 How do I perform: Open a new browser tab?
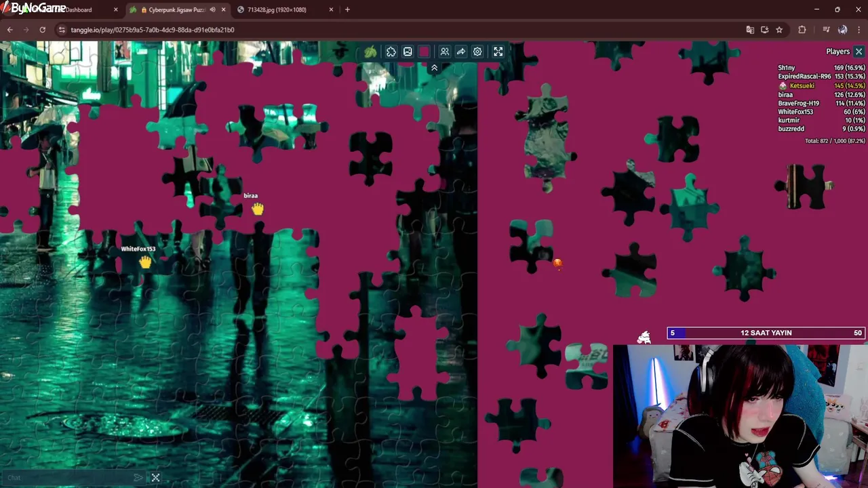(x=347, y=9)
